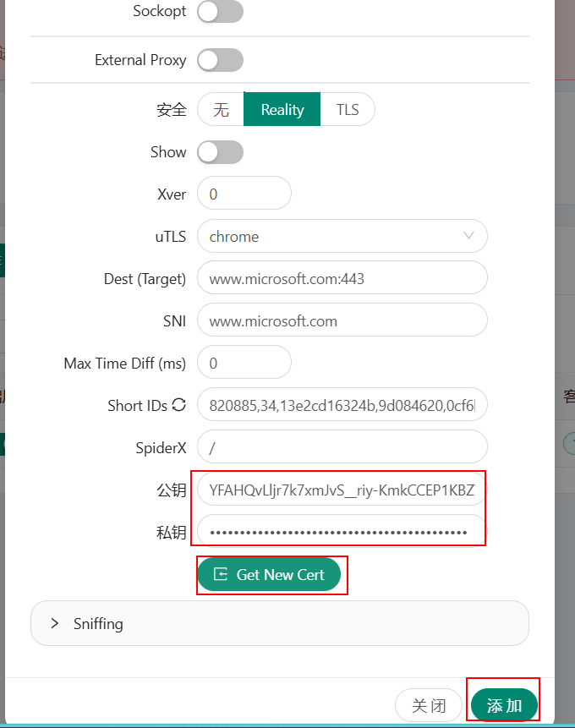Open the uTLS chrome dropdown

click(342, 237)
